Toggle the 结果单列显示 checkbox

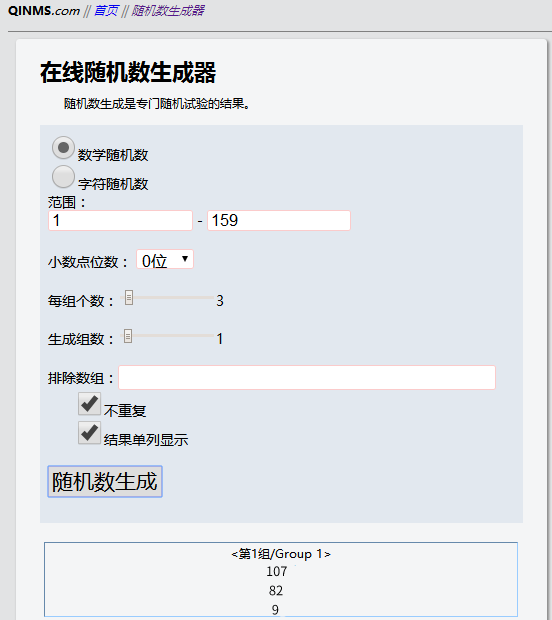(x=89, y=433)
